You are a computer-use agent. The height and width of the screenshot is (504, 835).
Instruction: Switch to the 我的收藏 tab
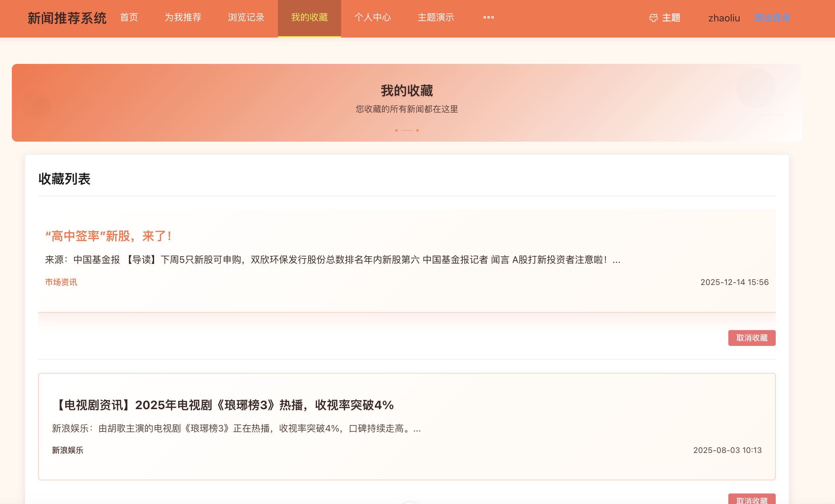click(x=309, y=18)
